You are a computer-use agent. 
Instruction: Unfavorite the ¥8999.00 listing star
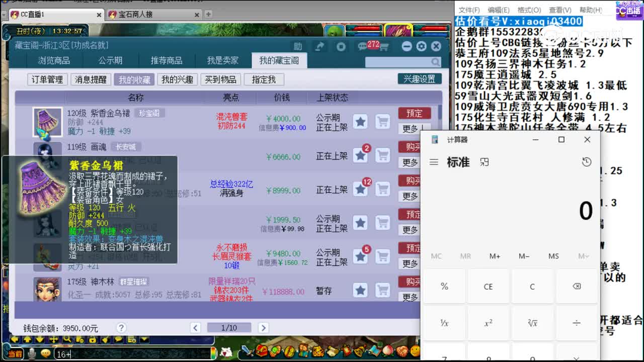pos(360,189)
